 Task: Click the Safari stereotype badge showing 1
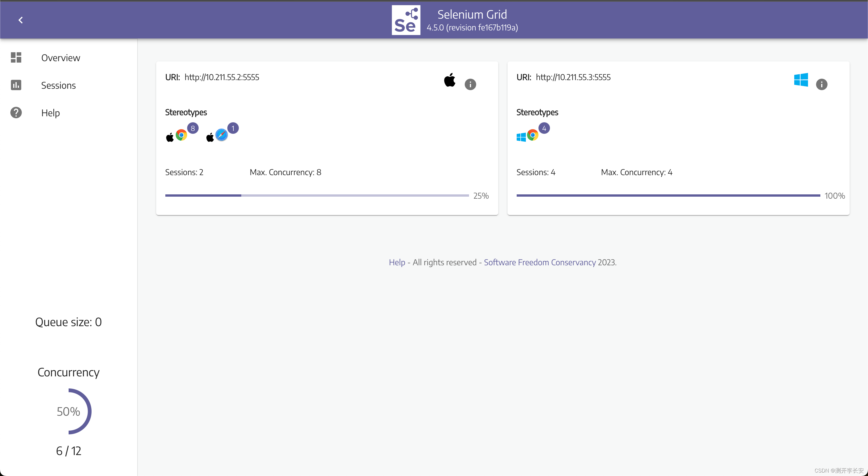click(233, 128)
